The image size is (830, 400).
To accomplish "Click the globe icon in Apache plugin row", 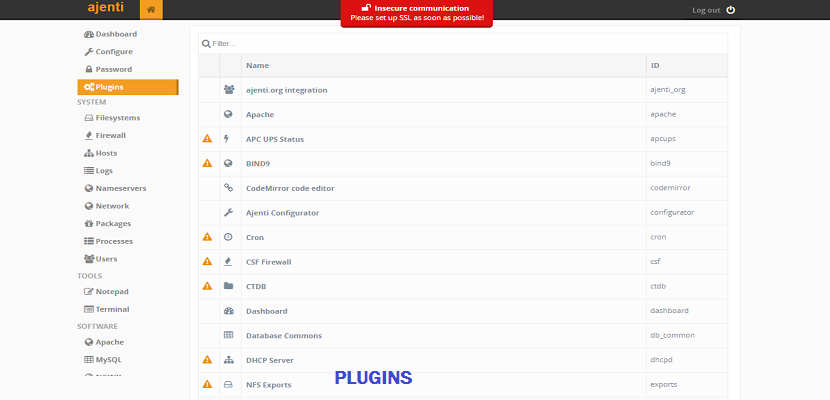I will 228,114.
